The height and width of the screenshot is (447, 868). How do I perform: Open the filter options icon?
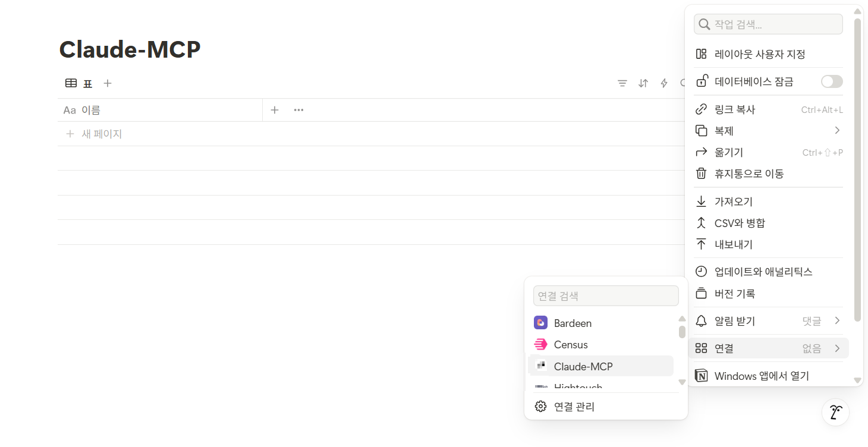click(622, 83)
